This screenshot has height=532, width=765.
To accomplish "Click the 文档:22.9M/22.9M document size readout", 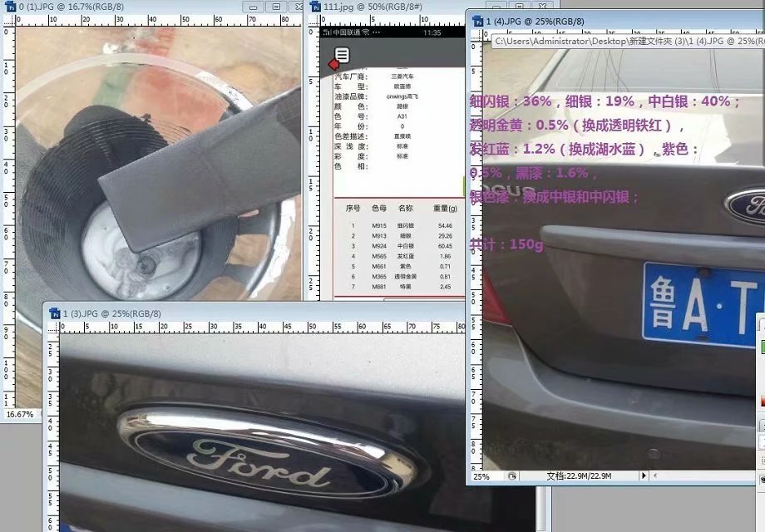I will [580, 476].
